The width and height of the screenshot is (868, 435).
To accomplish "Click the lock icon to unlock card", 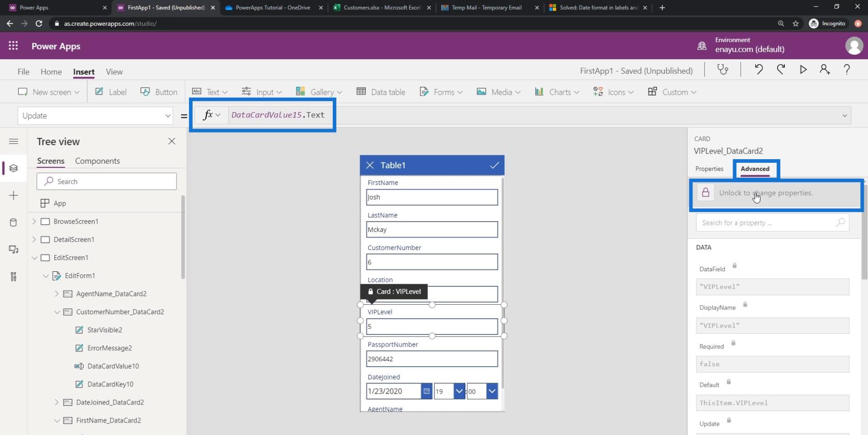I will tap(705, 193).
